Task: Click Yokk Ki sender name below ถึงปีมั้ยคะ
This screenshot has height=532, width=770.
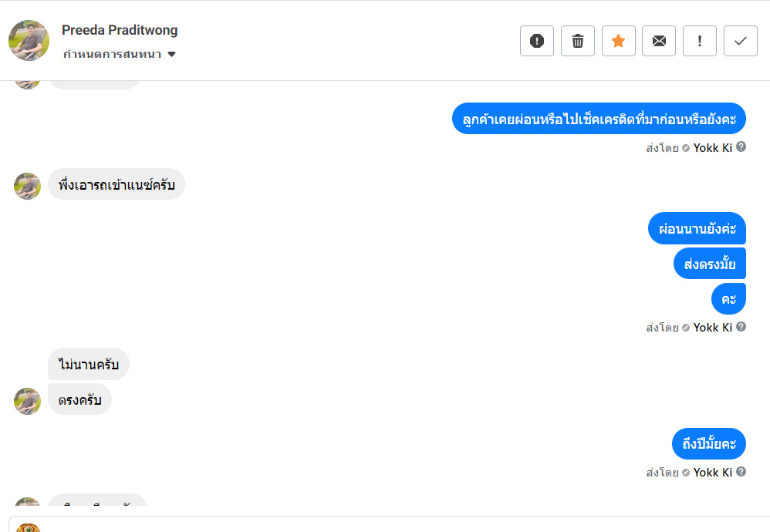Action: click(x=712, y=473)
